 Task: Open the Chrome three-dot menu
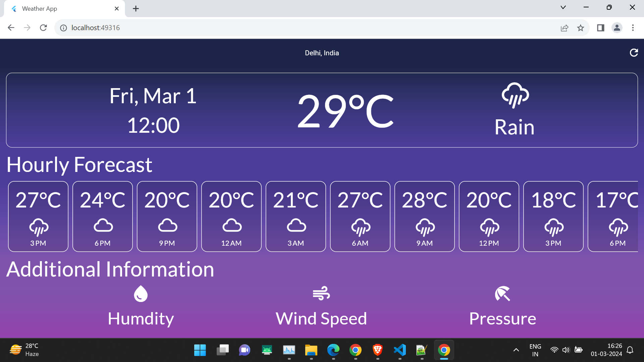coord(633,28)
